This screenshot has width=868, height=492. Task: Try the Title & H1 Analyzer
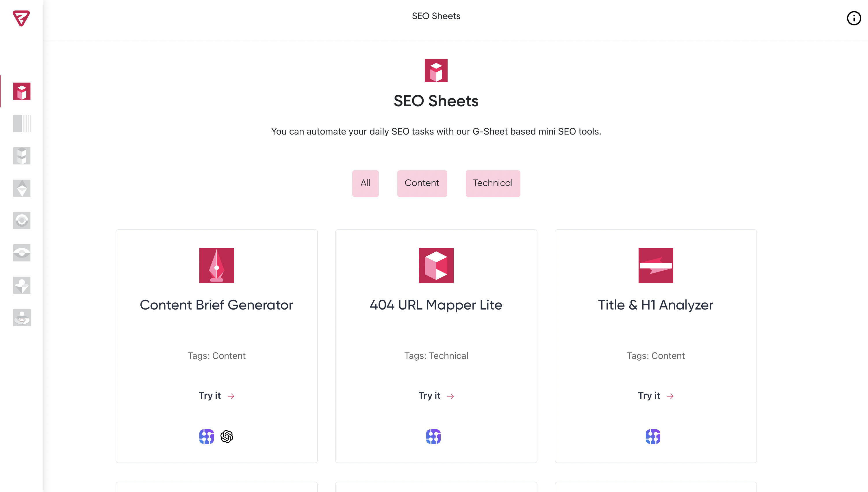(x=655, y=396)
